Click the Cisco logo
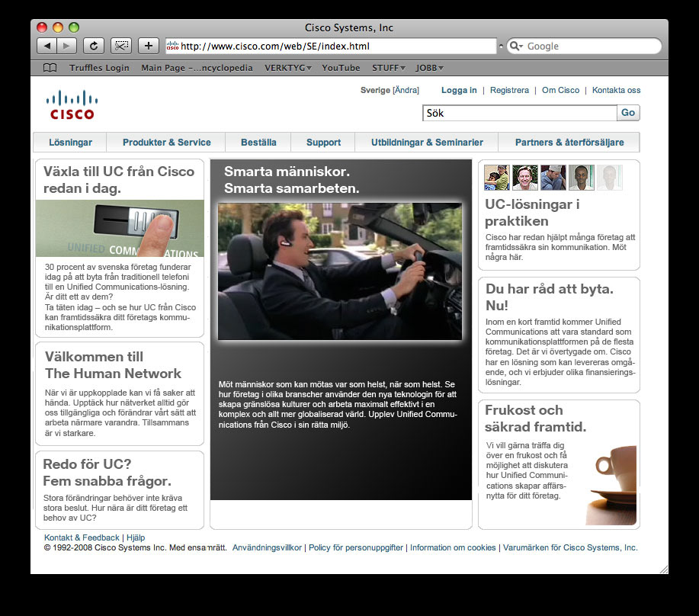Screen dimensions: 699x616 click(72, 105)
